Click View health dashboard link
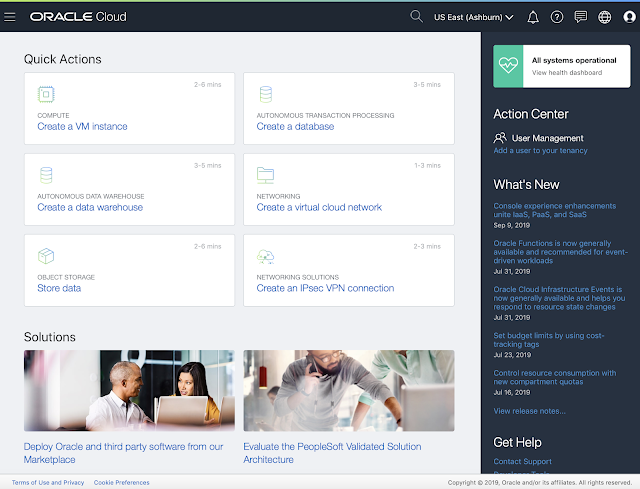 pos(567,73)
